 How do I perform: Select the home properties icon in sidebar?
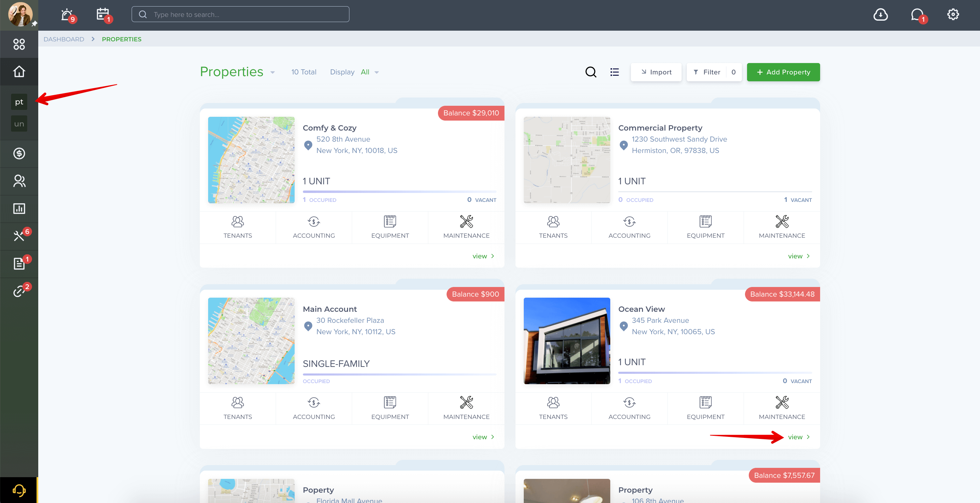(x=19, y=72)
